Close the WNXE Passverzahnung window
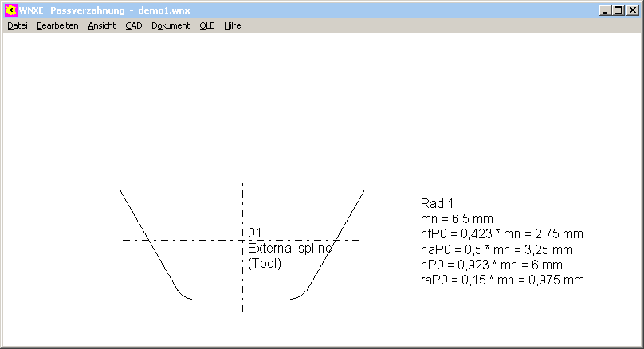Viewport: 644px width, 349px height. click(631, 10)
